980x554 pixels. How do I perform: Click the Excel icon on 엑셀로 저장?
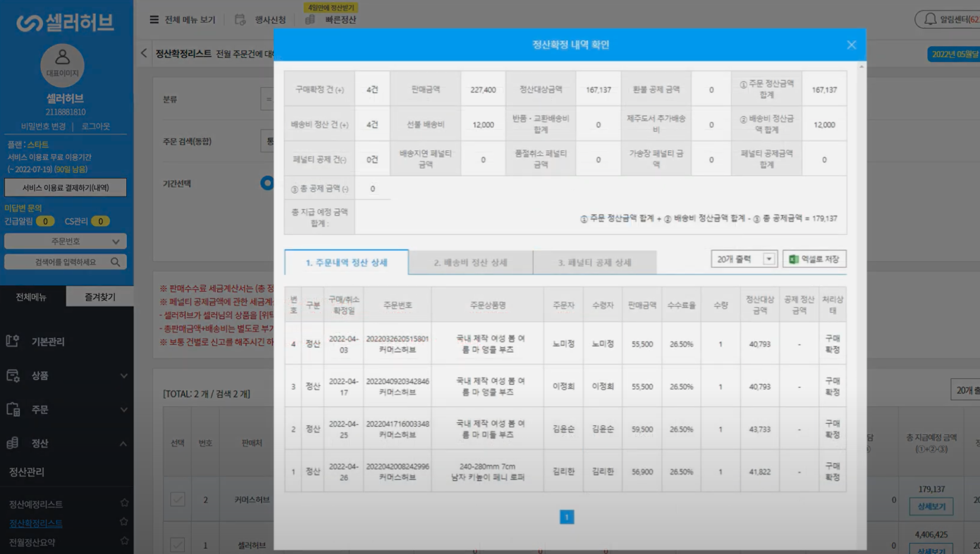pos(794,259)
